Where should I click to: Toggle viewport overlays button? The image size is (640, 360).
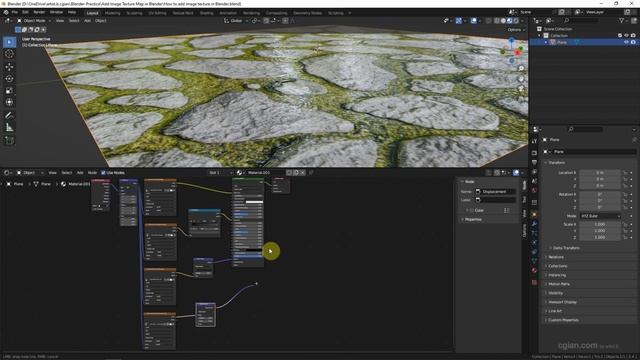[473, 20]
